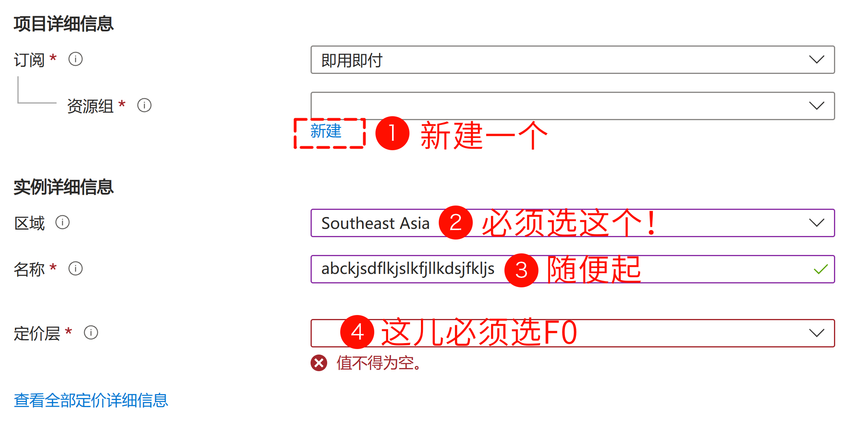Click the red error icon below 定价层
The width and height of the screenshot is (868, 434).
pos(319,363)
